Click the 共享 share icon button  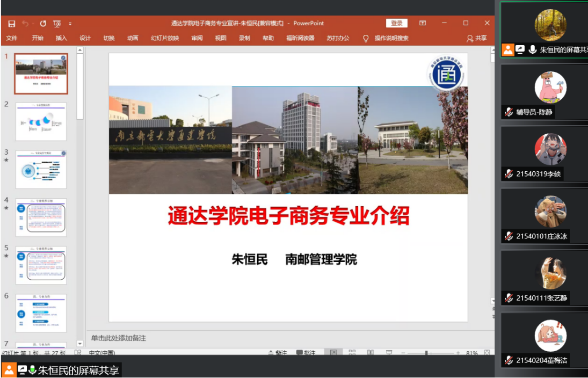click(x=476, y=38)
